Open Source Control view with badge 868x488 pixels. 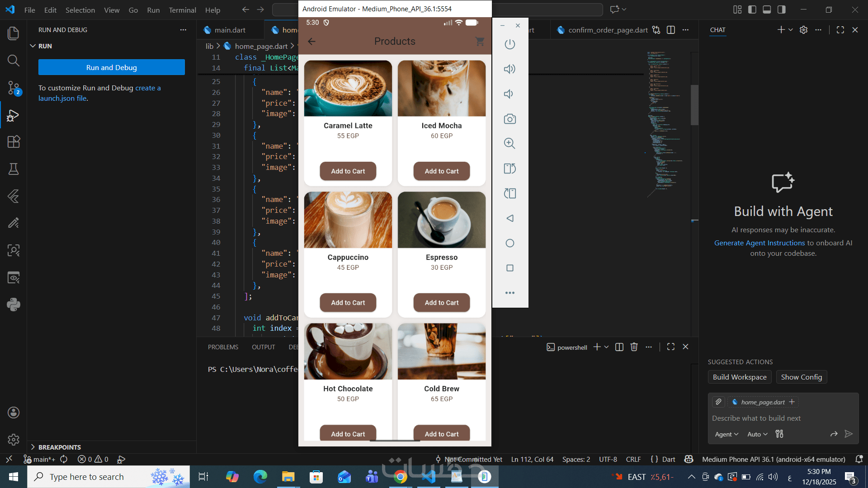point(14,88)
